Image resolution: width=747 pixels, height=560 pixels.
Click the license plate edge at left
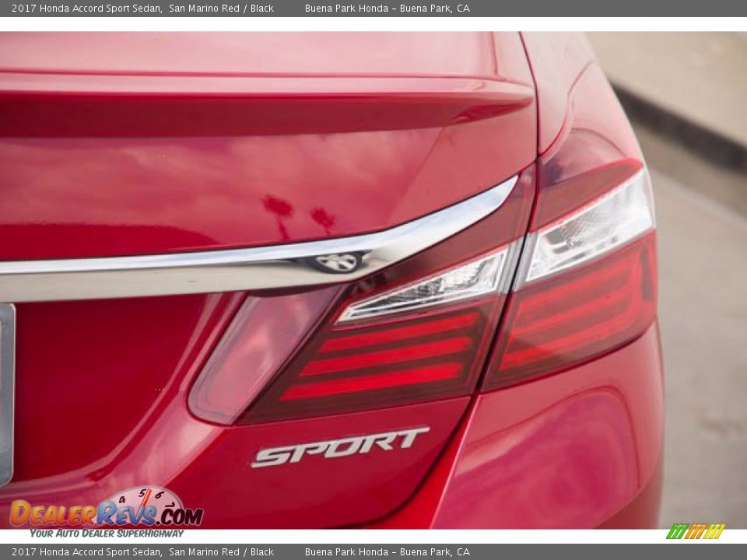(x=6, y=389)
